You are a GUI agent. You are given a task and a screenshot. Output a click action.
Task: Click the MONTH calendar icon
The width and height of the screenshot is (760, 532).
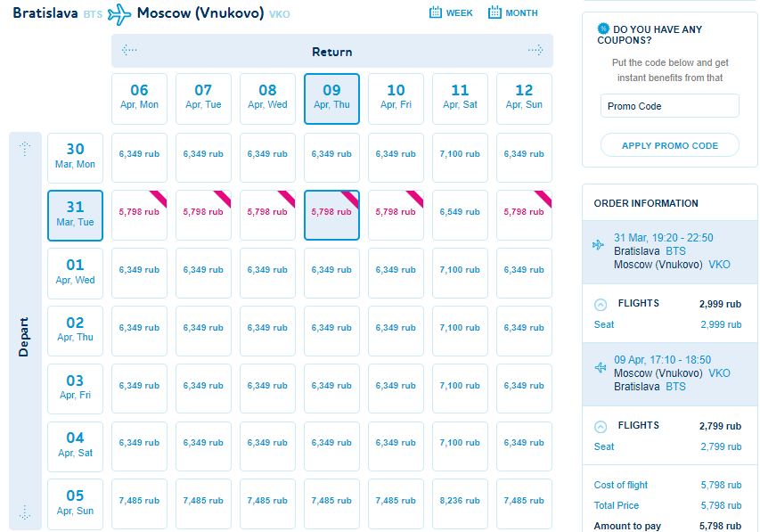pos(494,12)
